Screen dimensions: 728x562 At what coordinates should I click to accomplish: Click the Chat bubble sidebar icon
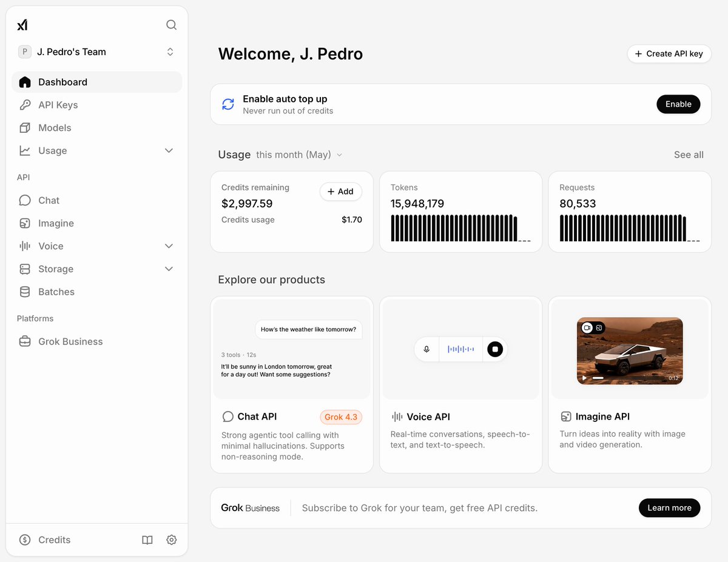pyautogui.click(x=25, y=200)
